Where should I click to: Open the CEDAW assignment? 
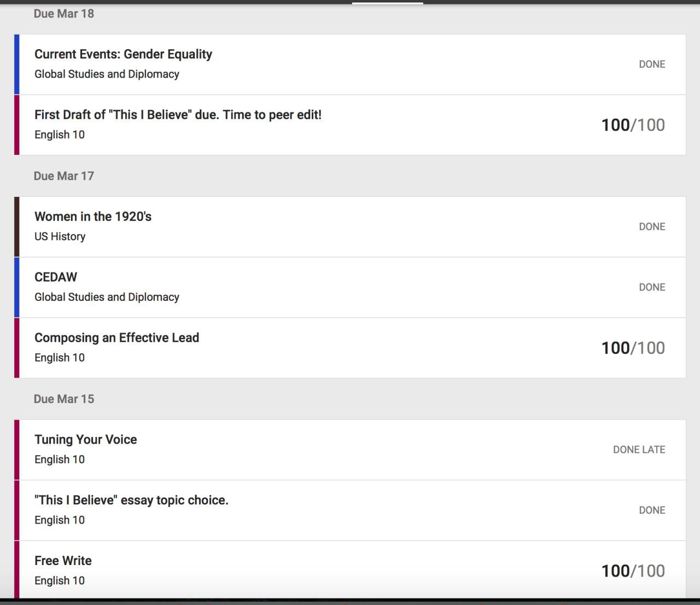tap(56, 277)
